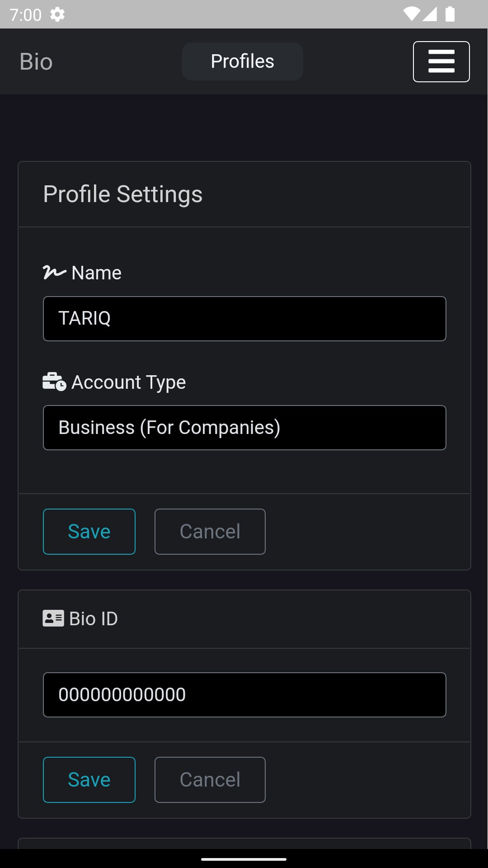Cancel the Profile Settings changes

210,532
